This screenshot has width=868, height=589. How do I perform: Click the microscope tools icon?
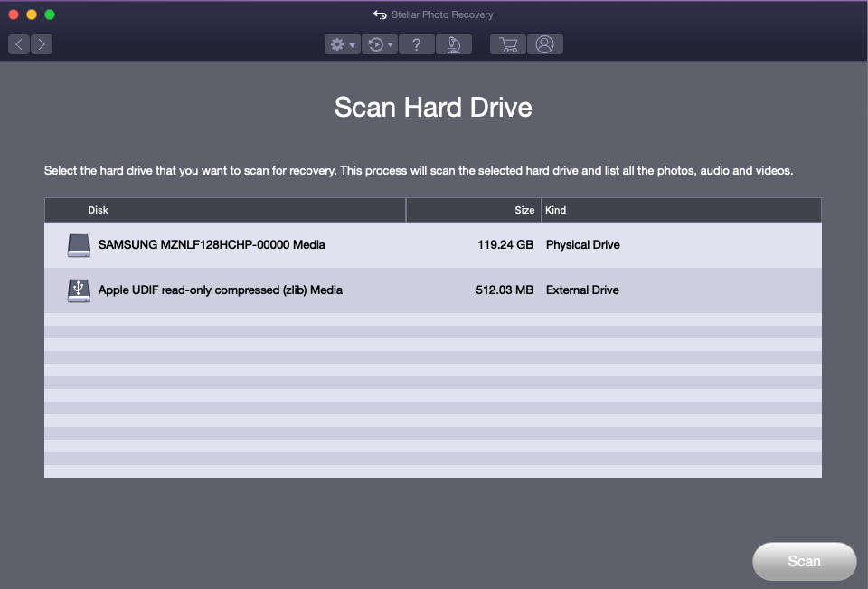point(454,44)
